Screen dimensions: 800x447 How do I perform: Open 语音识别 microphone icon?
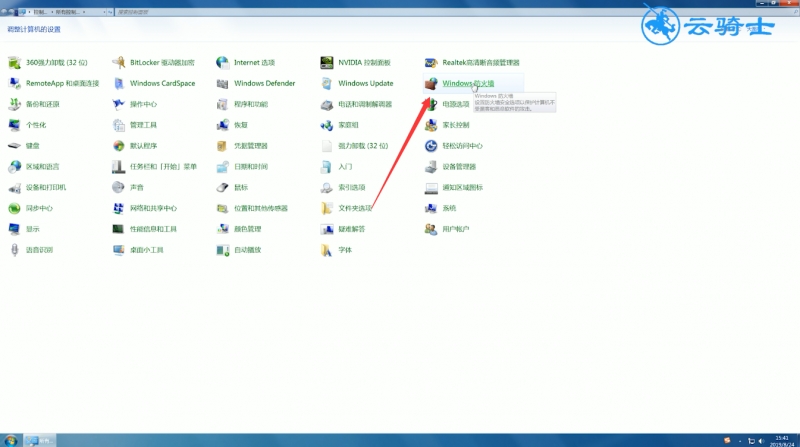pos(14,250)
